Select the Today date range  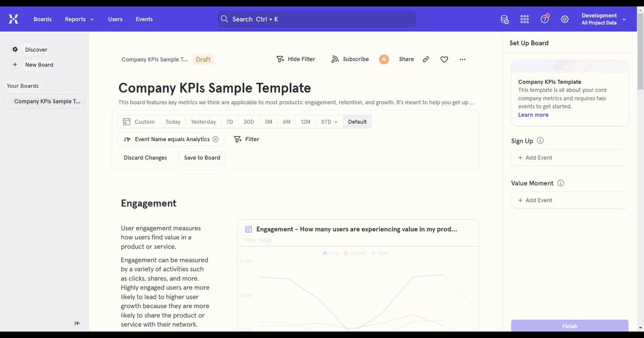pyautogui.click(x=173, y=122)
